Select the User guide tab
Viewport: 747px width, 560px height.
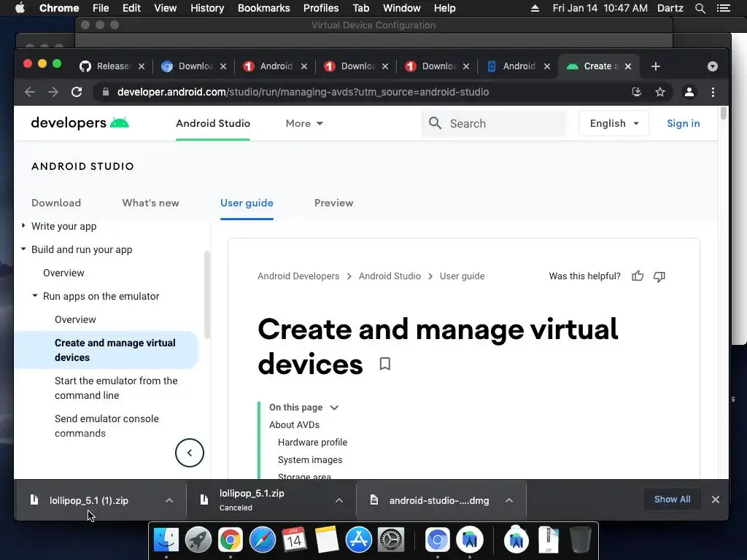tap(247, 203)
